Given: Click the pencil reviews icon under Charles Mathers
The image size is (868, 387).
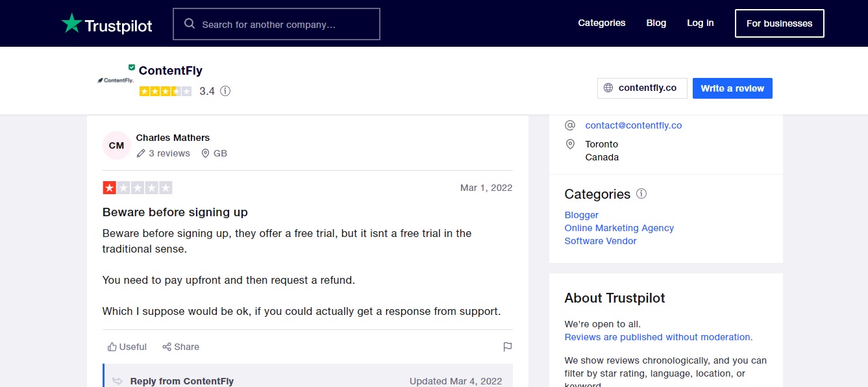Looking at the screenshot, I should 141,153.
